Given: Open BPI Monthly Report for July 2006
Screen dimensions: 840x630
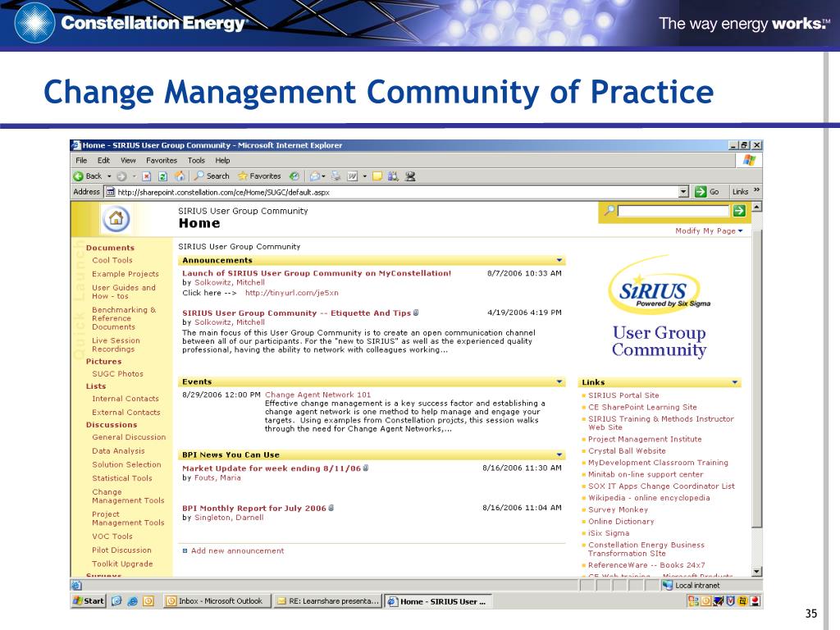Looking at the screenshot, I should (x=254, y=509).
